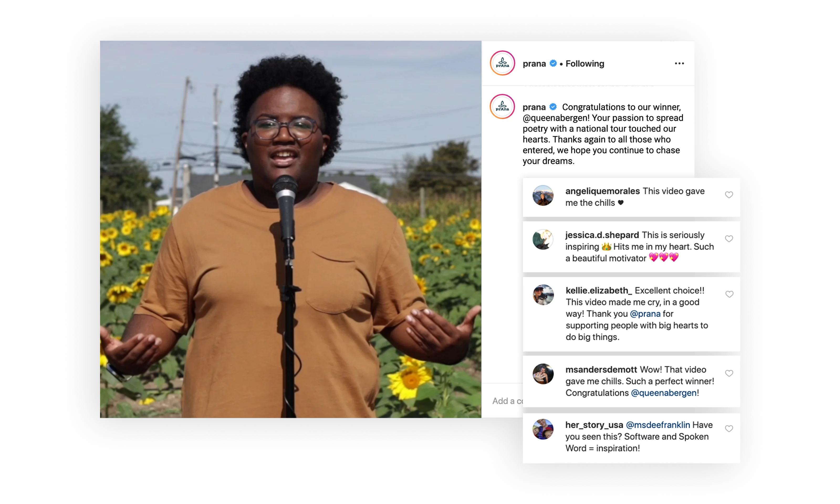Image resolution: width=840 pixels, height=504 pixels.
Task: Open the three-dot more options menu
Action: coord(679,64)
